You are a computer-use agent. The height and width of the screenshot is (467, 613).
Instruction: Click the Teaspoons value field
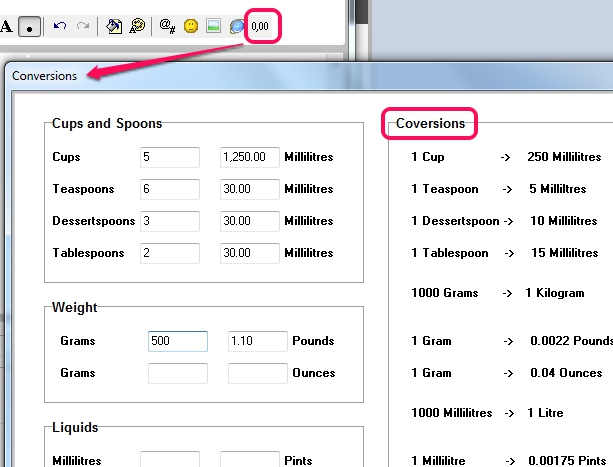coord(170,189)
